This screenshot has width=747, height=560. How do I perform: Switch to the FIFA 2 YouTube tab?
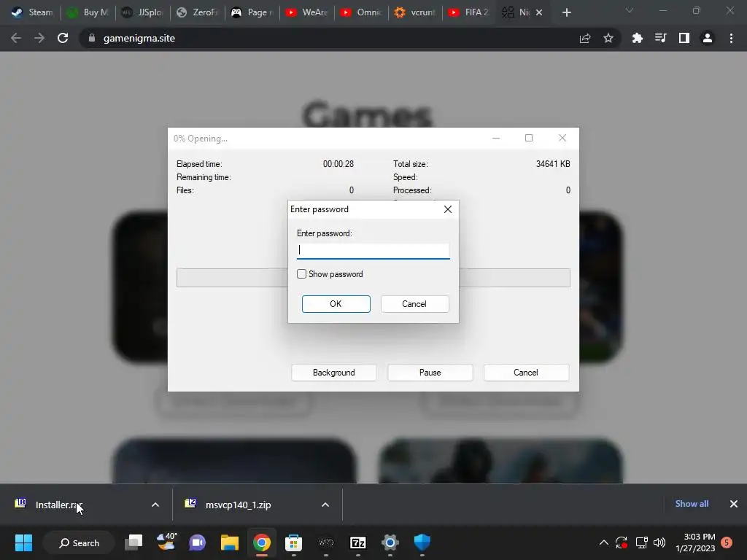point(470,12)
